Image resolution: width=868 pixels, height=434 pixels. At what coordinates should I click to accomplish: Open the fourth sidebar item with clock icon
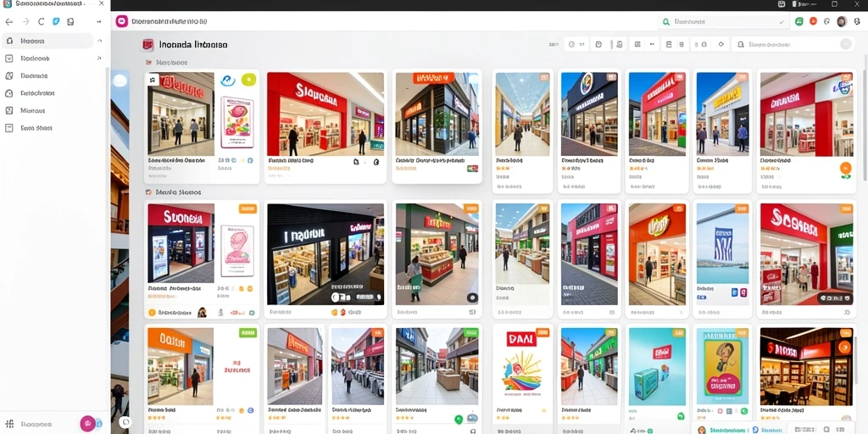point(47,93)
